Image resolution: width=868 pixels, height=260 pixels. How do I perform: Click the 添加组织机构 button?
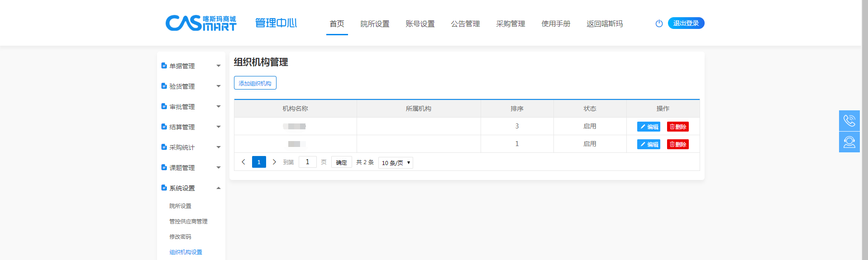pos(255,83)
